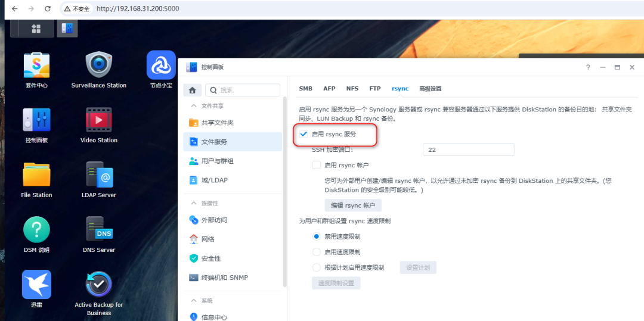The width and height of the screenshot is (644, 321).
Task: Maximize the 控制面板 window
Action: click(x=617, y=67)
